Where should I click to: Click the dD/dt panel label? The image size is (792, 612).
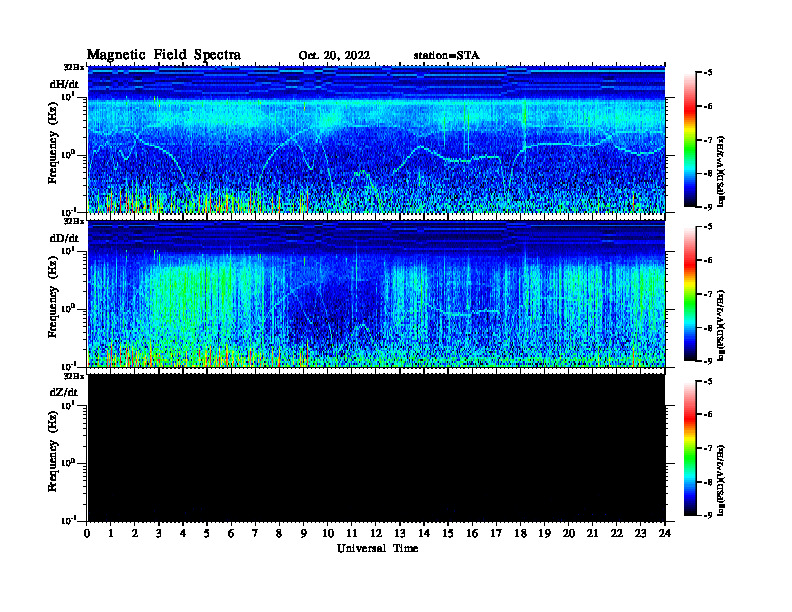point(64,238)
